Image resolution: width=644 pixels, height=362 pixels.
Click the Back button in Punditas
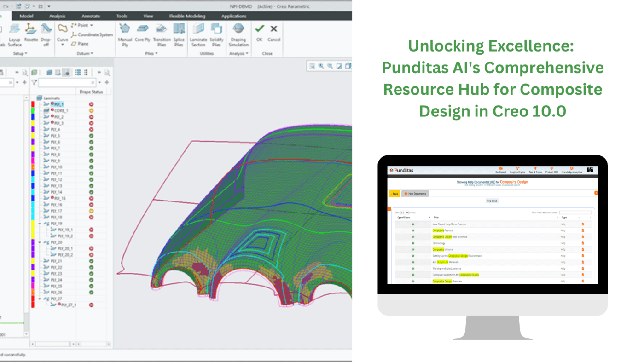[x=395, y=194]
